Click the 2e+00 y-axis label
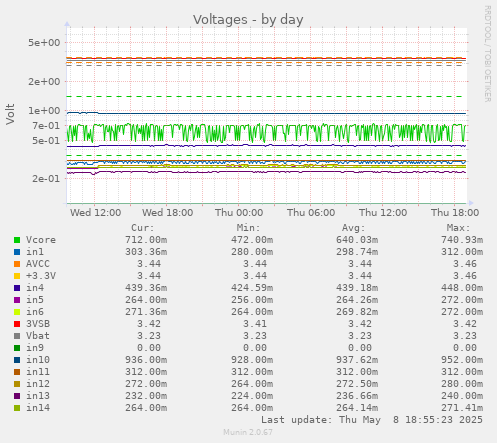 point(44,82)
